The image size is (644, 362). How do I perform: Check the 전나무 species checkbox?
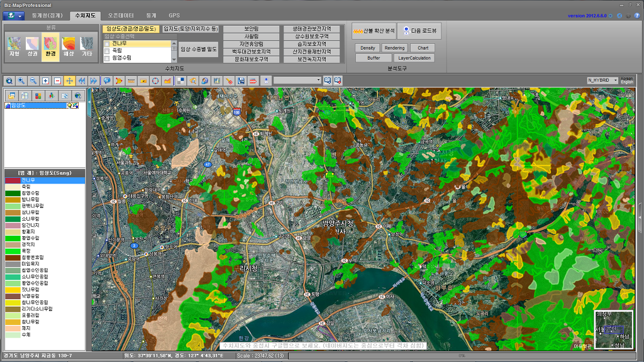tap(107, 43)
